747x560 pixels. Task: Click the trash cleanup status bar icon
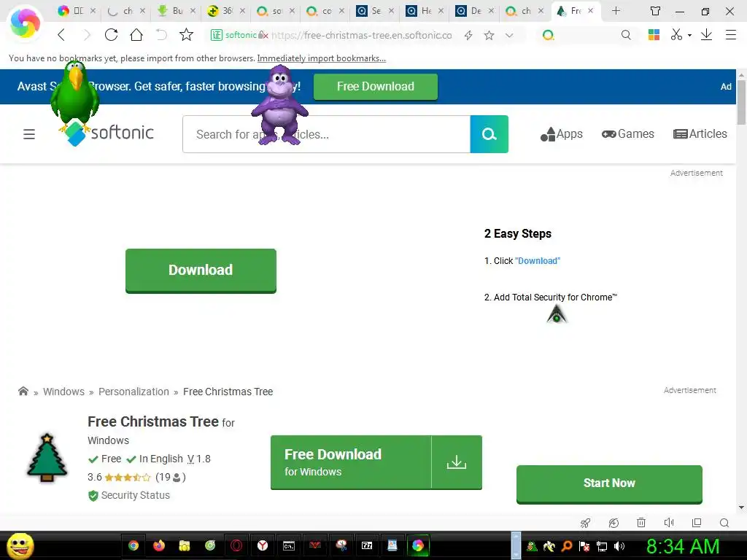click(x=641, y=522)
